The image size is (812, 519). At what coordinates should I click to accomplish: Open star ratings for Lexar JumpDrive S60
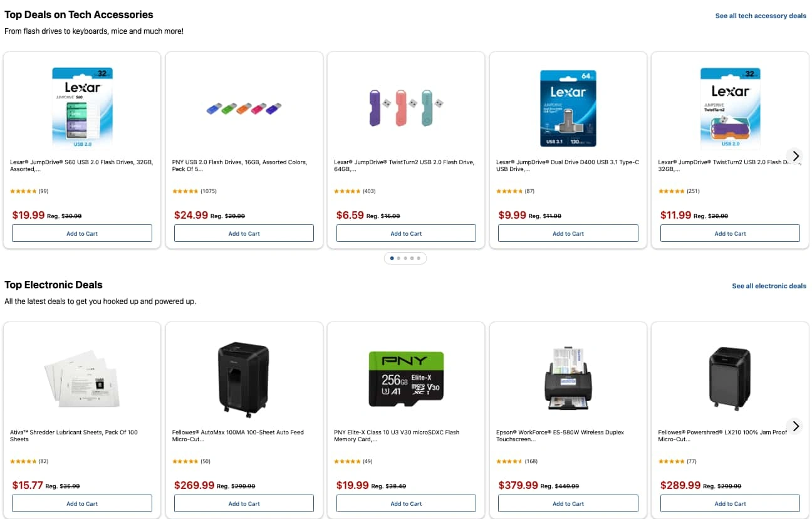[24, 191]
